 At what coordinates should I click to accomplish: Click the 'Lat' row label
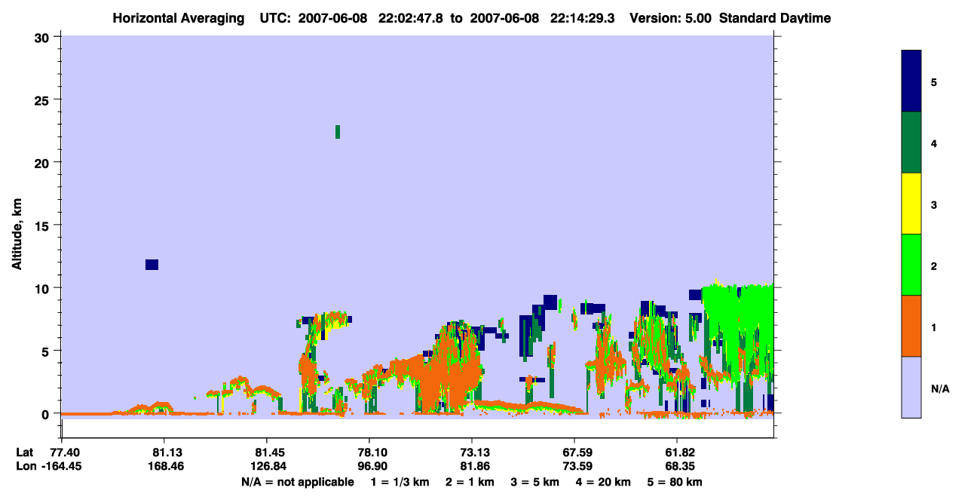(x=24, y=452)
